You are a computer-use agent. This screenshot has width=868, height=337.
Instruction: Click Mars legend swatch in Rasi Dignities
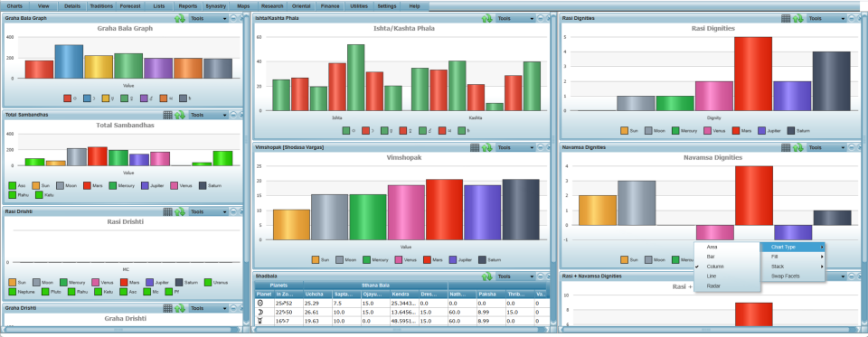[736, 131]
